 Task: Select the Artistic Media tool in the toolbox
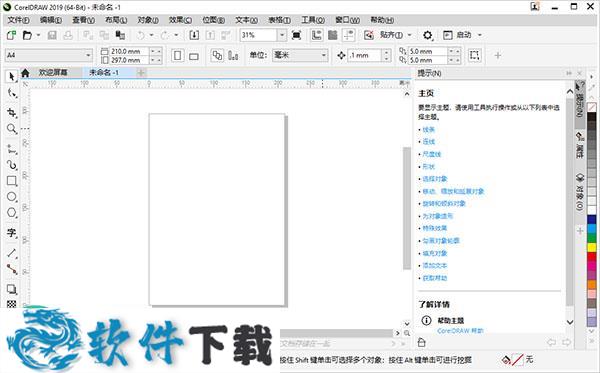click(x=11, y=165)
